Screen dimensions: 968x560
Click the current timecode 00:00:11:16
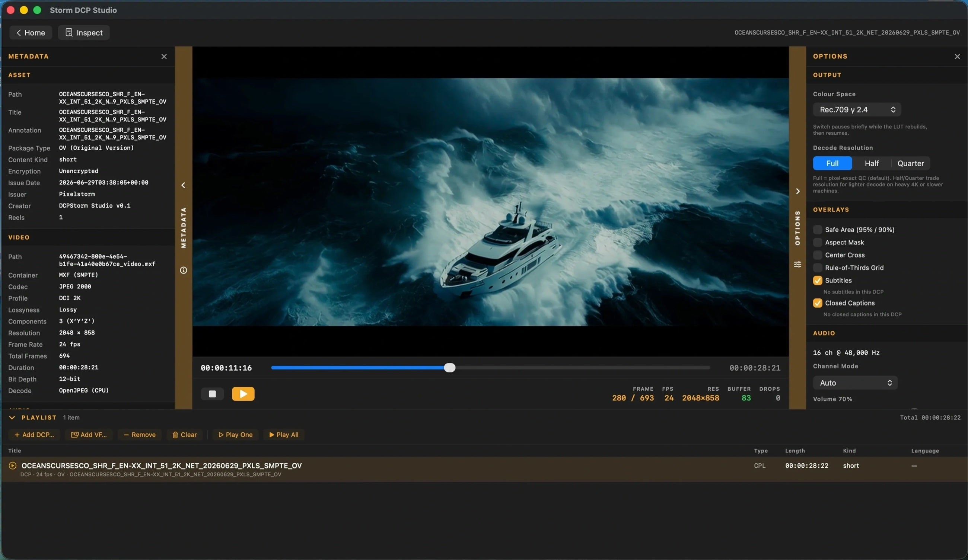pyautogui.click(x=226, y=368)
